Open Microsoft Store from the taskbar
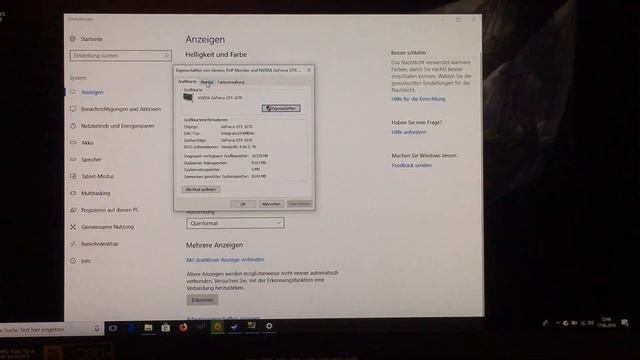The width and height of the screenshot is (640, 360). 166,327
